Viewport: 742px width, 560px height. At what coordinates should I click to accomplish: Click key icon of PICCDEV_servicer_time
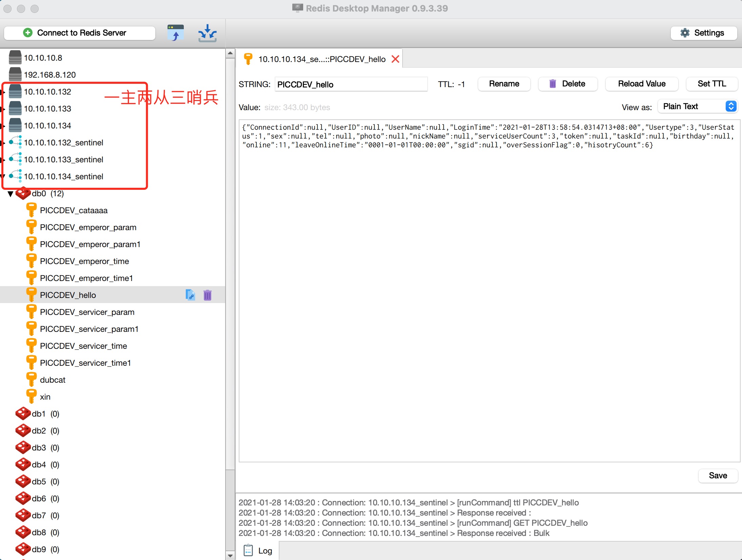31,345
